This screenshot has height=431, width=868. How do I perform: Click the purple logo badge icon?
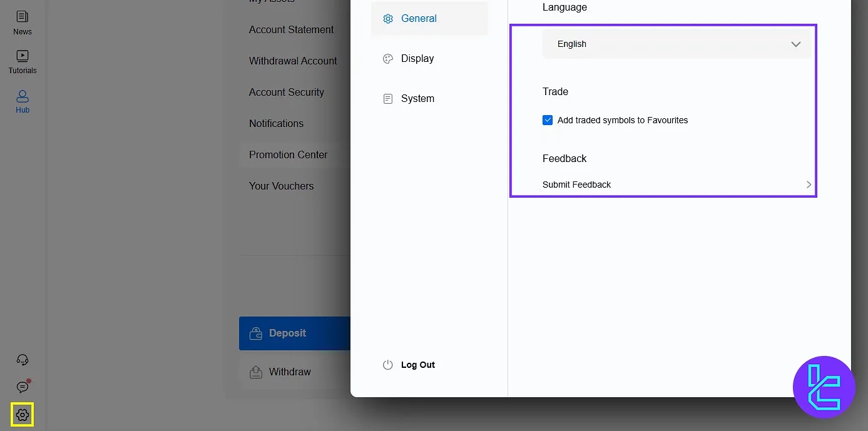tap(824, 387)
